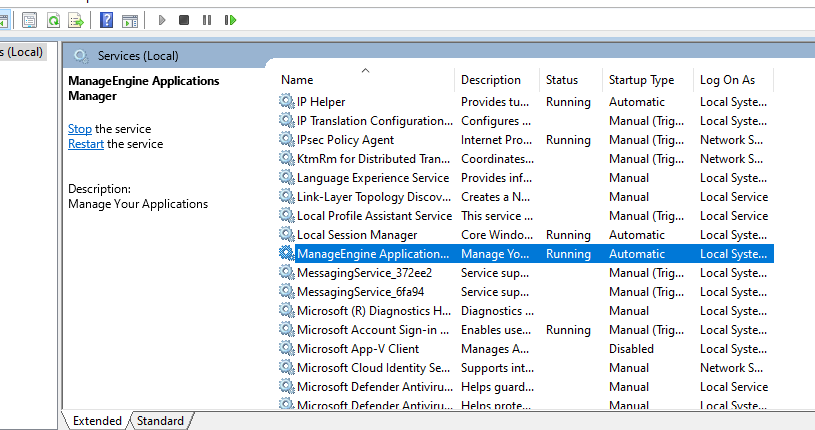Click the Restart Service icon
Viewport: 815px width, 430px height.
(230, 20)
